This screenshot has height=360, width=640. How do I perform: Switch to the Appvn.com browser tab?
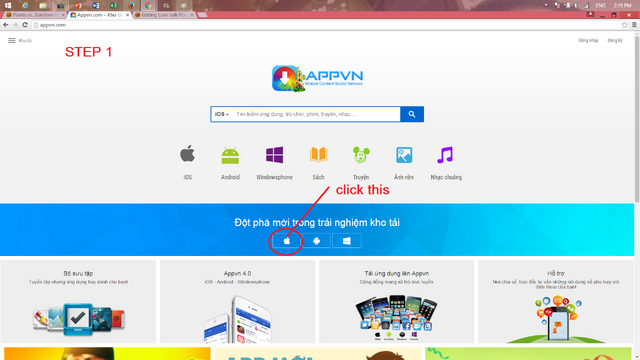(x=98, y=15)
